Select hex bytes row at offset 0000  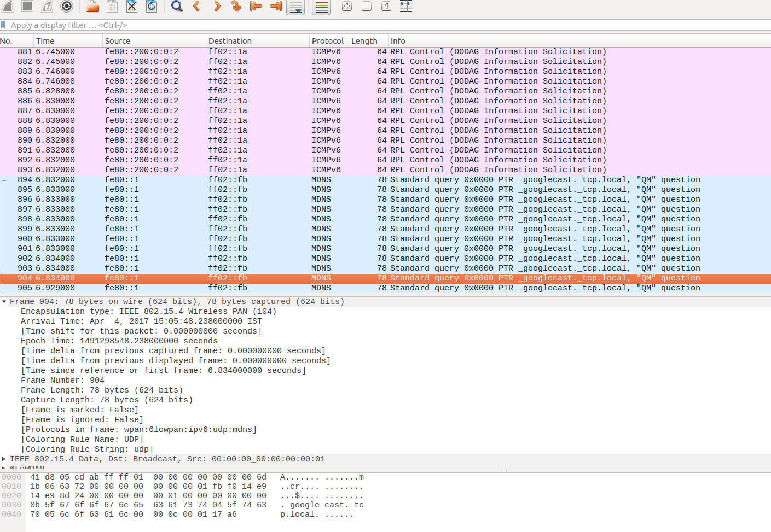(148, 477)
